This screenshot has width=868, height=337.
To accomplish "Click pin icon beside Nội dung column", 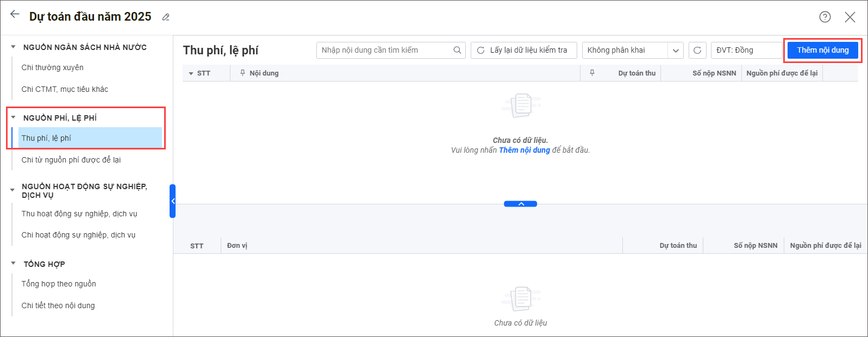I will [242, 73].
